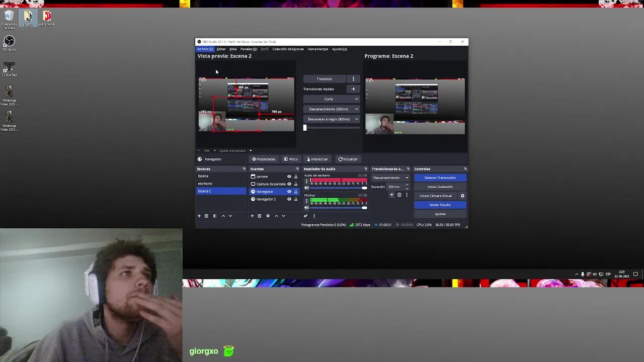This screenshot has width=644, height=362.
Task: Open the Herramientas menu
Action: [317, 49]
